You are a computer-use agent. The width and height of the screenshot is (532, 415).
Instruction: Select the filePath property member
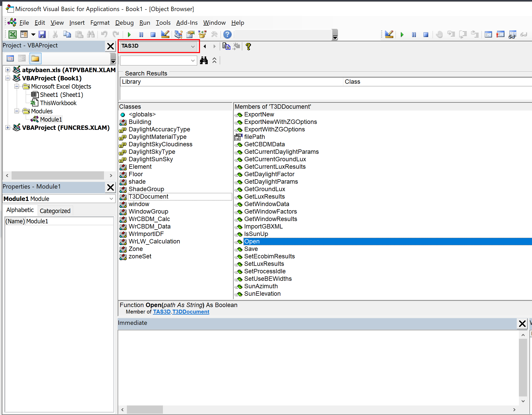(x=254, y=137)
